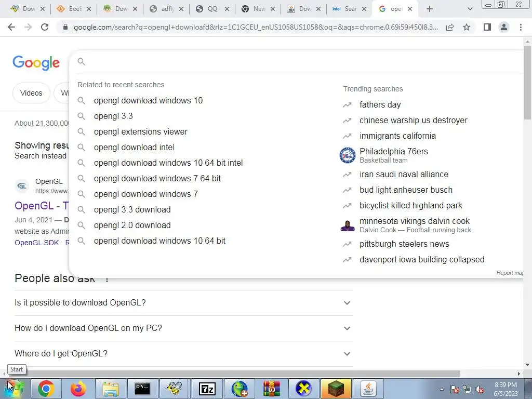
Task: Click the Dalvin Cook thumbnail photo
Action: coord(348,225)
